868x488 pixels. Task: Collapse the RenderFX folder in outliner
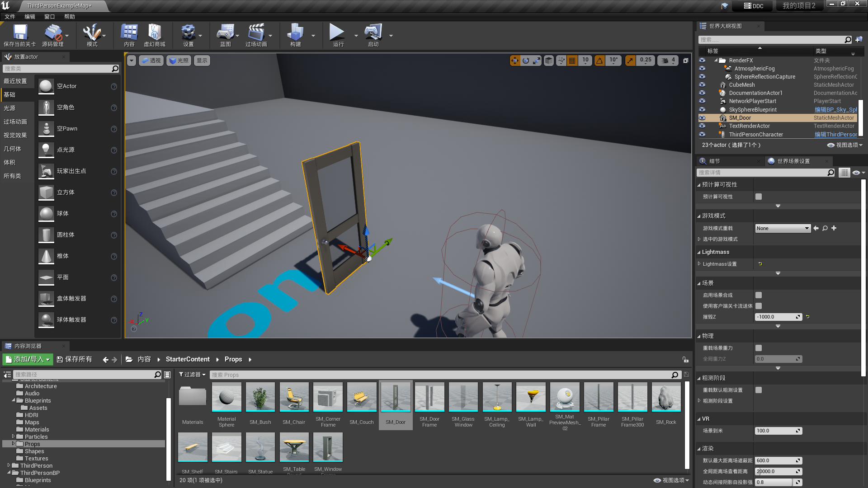click(716, 60)
